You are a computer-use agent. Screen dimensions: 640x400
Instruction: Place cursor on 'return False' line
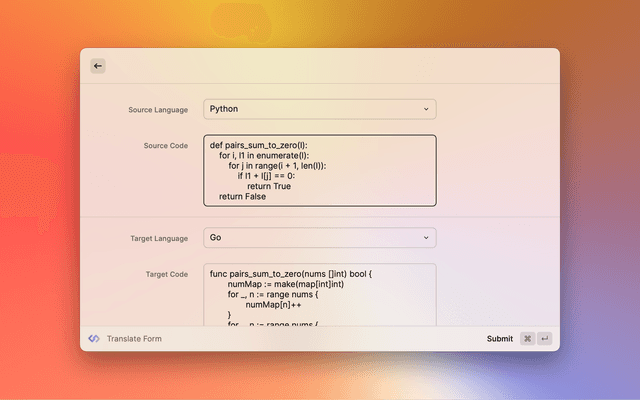point(243,197)
